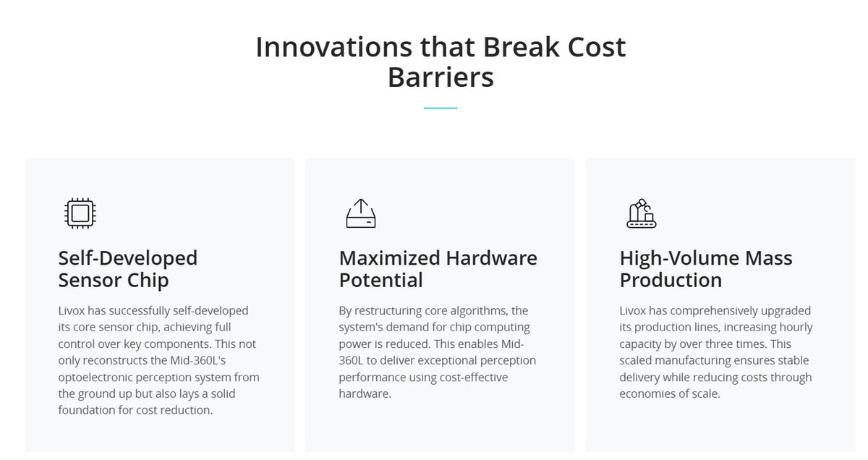The width and height of the screenshot is (868, 460).
Task: Click the production lines upgrade paragraph
Action: [x=716, y=352]
